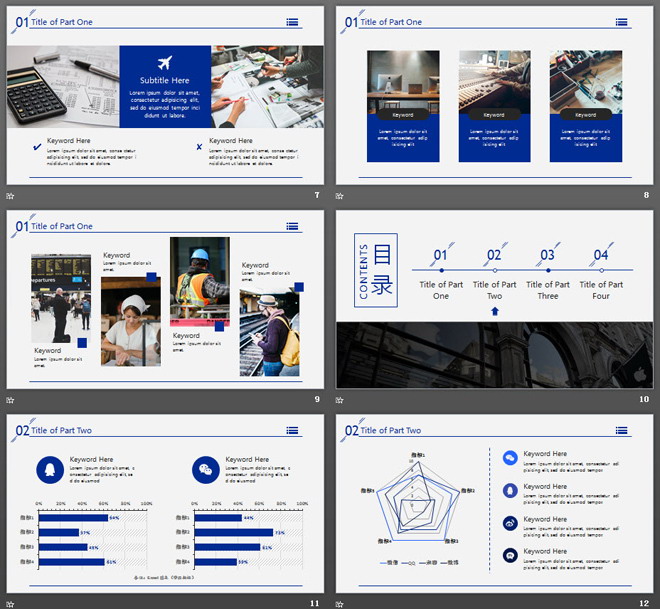The image size is (660, 609).
Task: Click the left bar chart on slide 11
Action: [x=92, y=540]
